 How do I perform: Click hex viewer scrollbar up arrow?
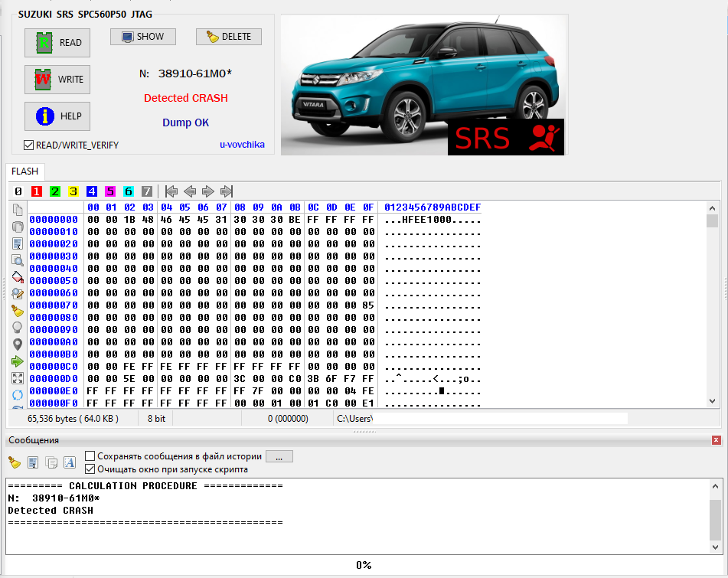pos(712,208)
